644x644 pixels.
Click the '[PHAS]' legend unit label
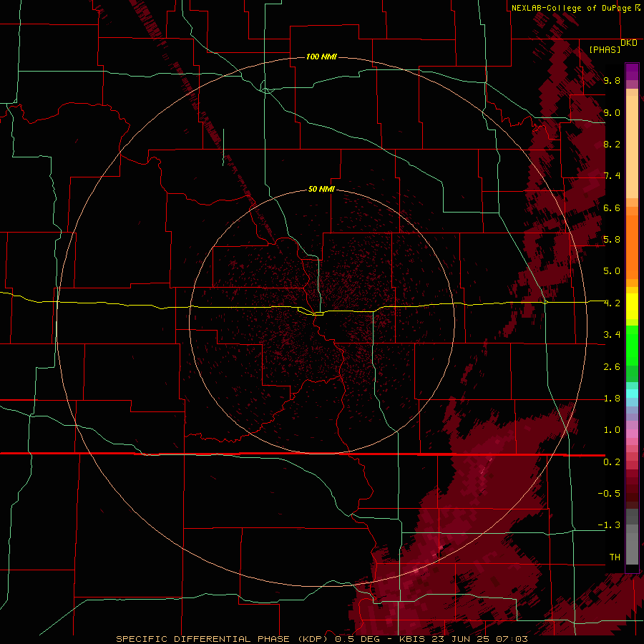605,49
